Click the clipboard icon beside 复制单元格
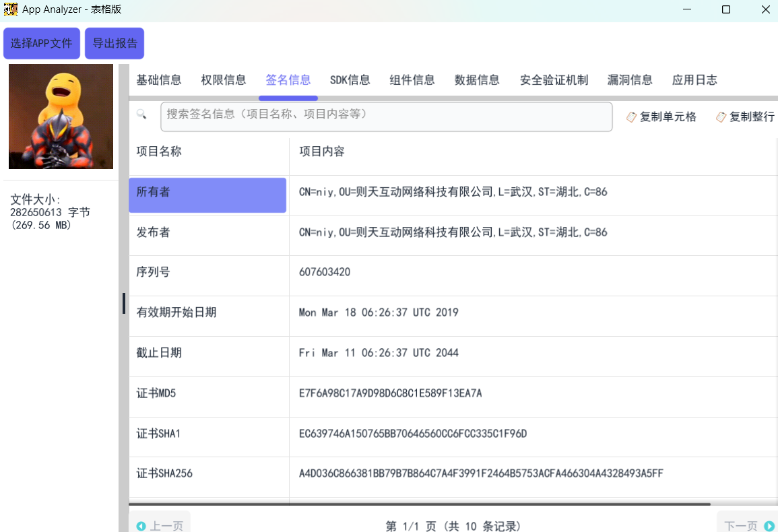 (631, 117)
